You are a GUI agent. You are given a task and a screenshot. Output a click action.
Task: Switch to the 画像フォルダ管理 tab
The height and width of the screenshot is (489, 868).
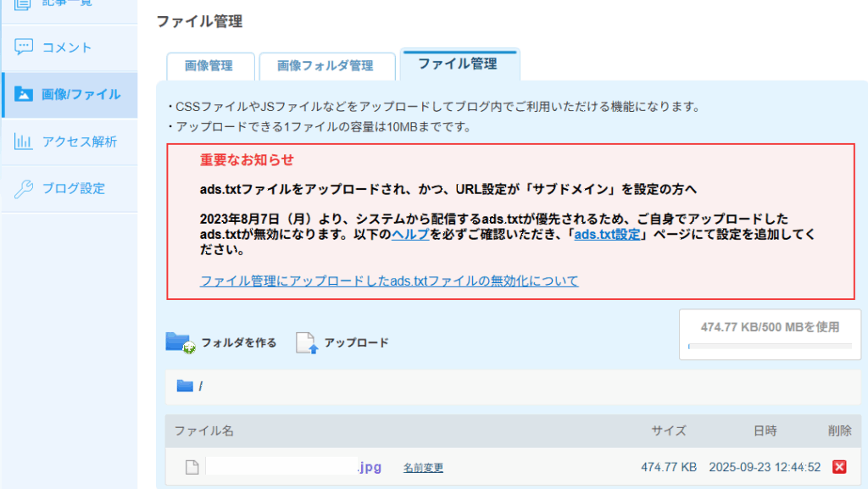point(325,65)
